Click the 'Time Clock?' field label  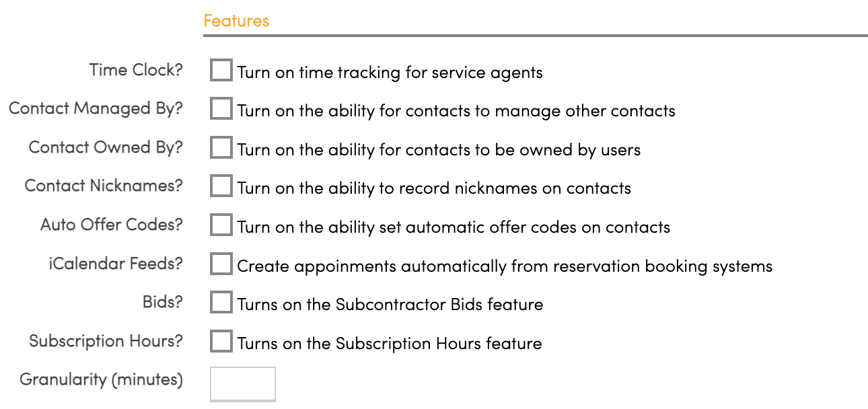click(x=136, y=70)
